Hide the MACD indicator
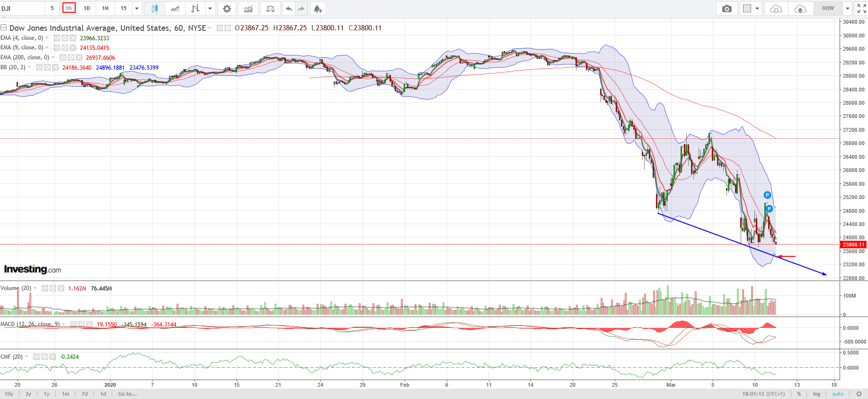 point(73,324)
